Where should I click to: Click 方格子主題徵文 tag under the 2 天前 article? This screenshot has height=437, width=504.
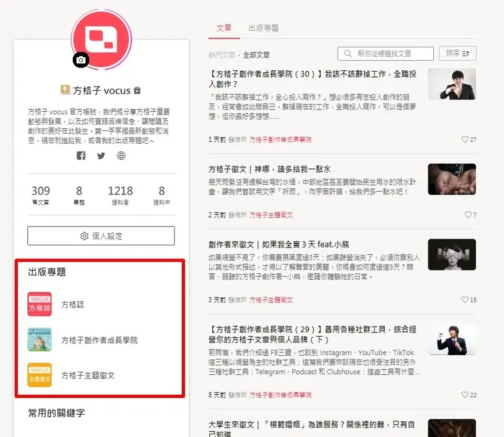[x=271, y=215]
